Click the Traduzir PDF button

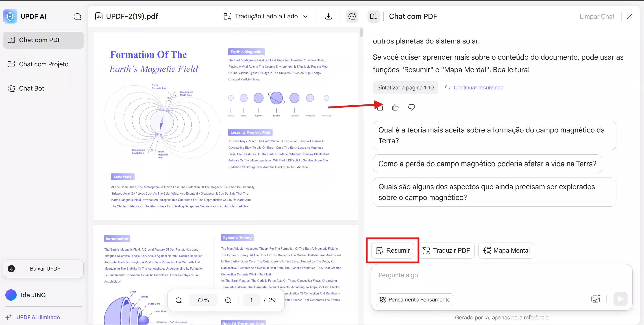click(x=446, y=251)
